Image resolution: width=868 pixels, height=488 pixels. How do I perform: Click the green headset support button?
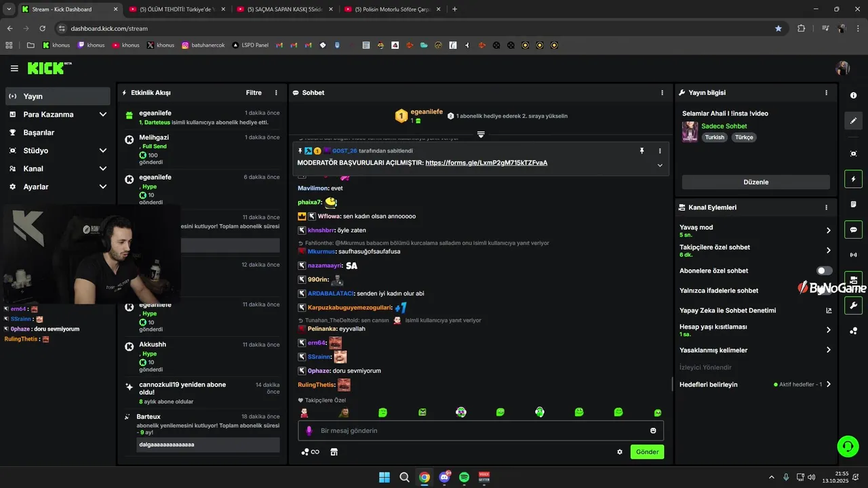pos(848,446)
